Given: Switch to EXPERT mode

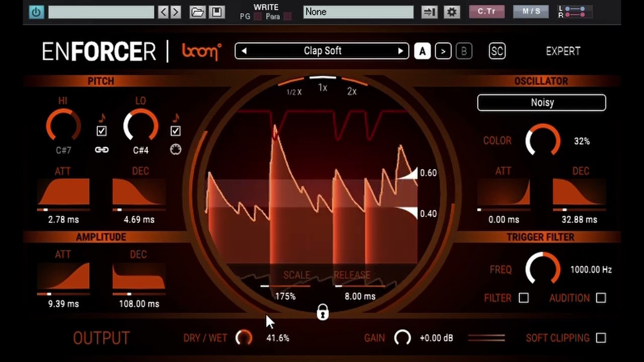Looking at the screenshot, I should [x=563, y=51].
